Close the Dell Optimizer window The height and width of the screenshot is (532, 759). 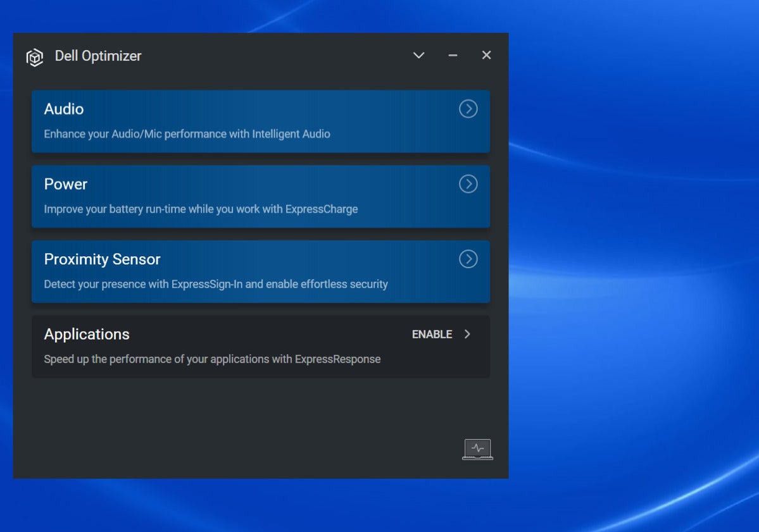tap(486, 55)
